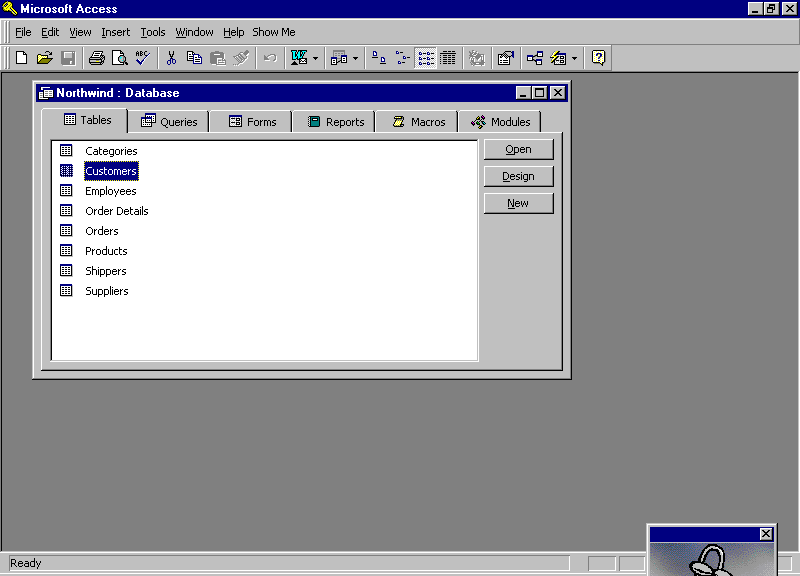The height and width of the screenshot is (576, 800).
Task: Click the Office Assistant help icon
Action: [x=598, y=58]
